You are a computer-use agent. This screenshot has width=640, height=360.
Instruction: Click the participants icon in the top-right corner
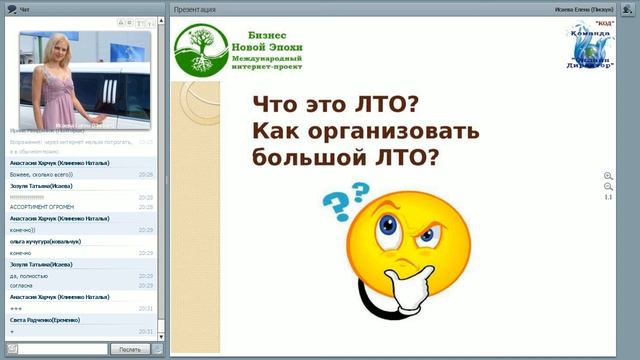(x=627, y=9)
